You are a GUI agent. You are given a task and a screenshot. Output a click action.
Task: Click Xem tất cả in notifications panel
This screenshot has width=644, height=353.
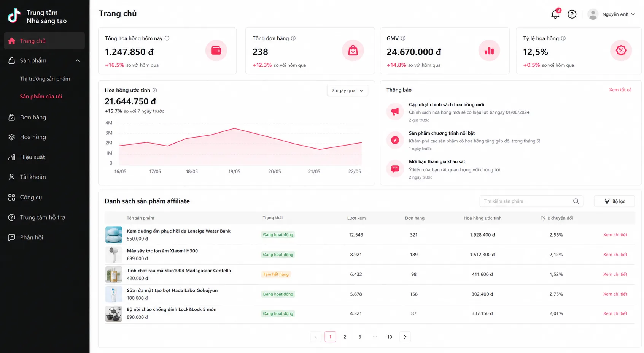(x=620, y=90)
